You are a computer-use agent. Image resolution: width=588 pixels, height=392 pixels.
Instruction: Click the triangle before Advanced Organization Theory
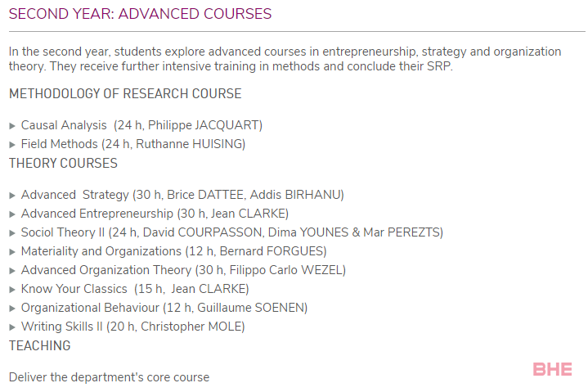[12, 270]
